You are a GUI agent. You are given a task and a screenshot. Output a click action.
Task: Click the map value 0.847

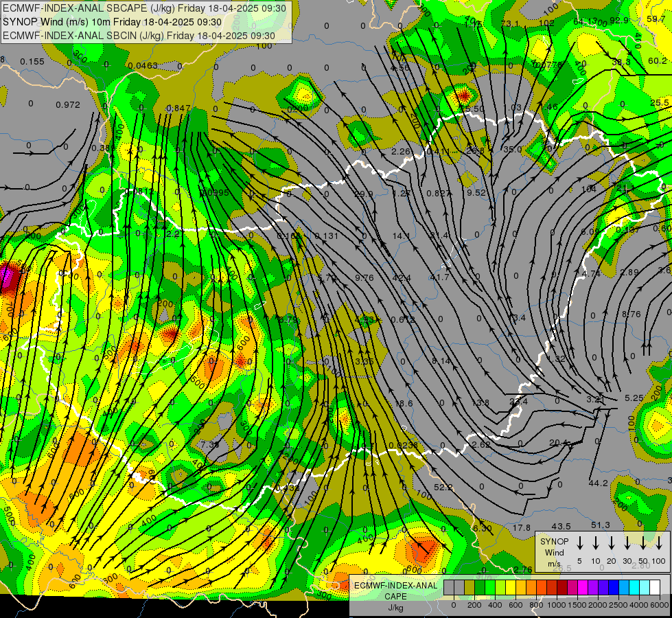[178, 108]
